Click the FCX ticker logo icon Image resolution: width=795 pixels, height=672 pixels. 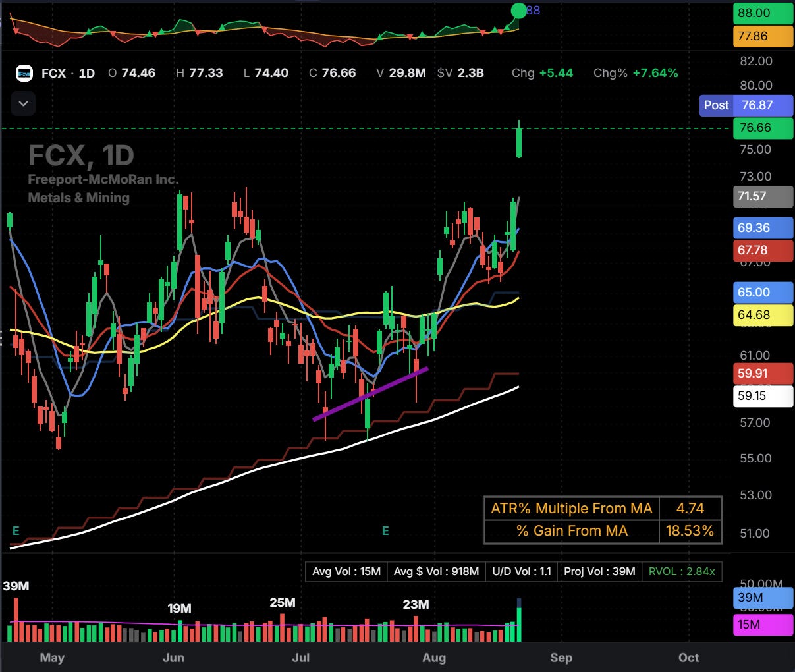(24, 73)
